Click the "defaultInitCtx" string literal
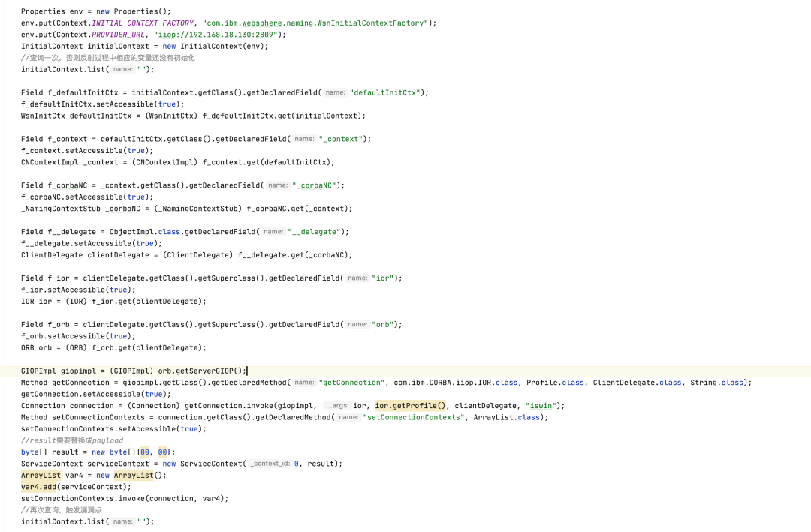Viewport: 811px width, 532px height. pos(384,92)
